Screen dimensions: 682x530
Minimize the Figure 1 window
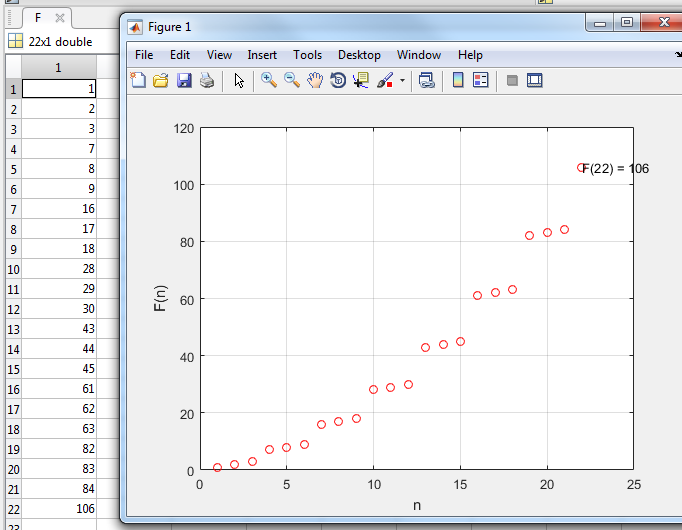coord(600,23)
